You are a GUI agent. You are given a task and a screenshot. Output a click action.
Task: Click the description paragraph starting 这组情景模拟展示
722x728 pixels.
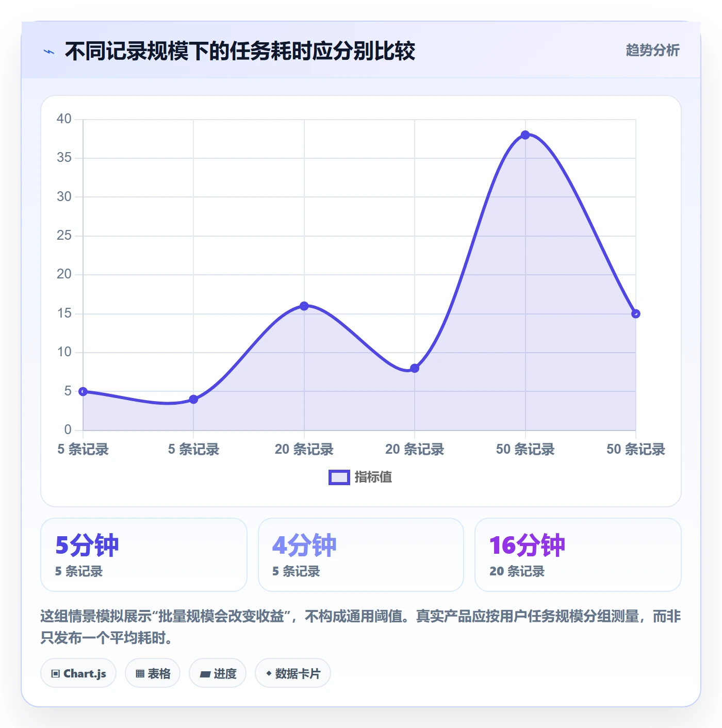click(361, 627)
